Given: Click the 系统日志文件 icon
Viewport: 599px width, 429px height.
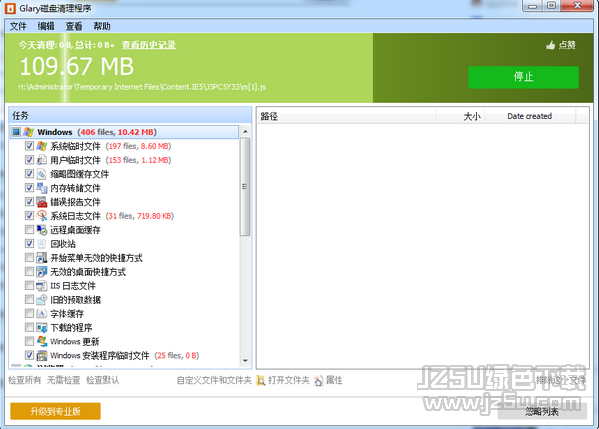Looking at the screenshot, I should (x=42, y=216).
